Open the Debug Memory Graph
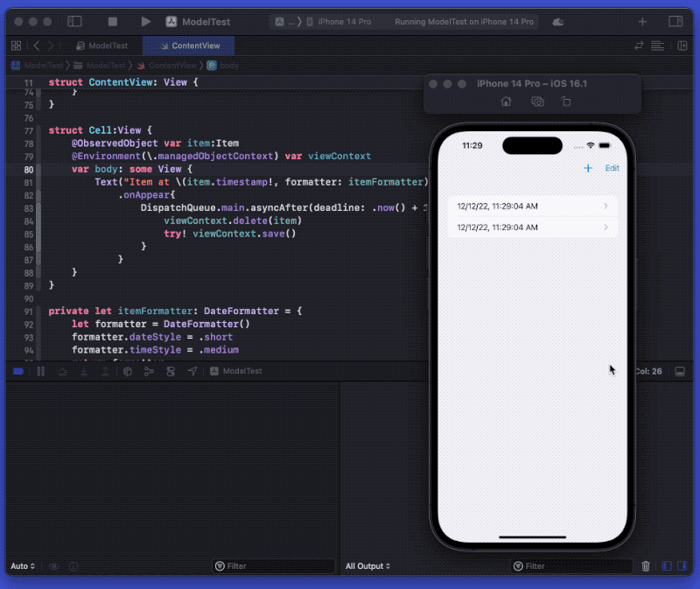 149,371
